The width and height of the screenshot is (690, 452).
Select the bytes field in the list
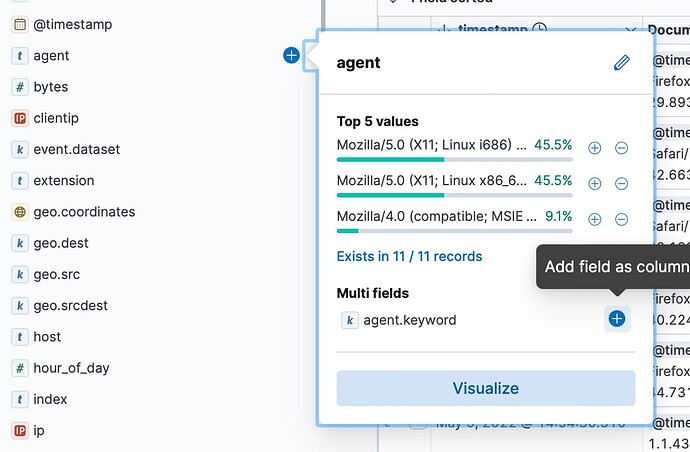tap(50, 87)
